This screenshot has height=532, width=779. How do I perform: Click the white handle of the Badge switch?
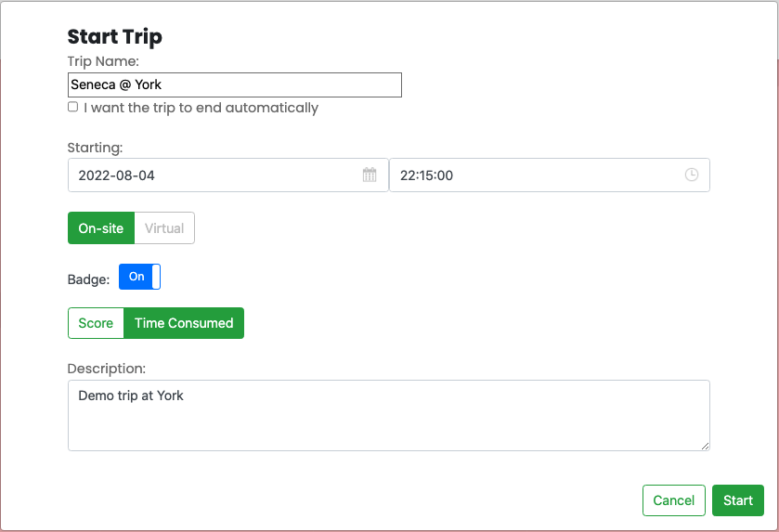(156, 277)
